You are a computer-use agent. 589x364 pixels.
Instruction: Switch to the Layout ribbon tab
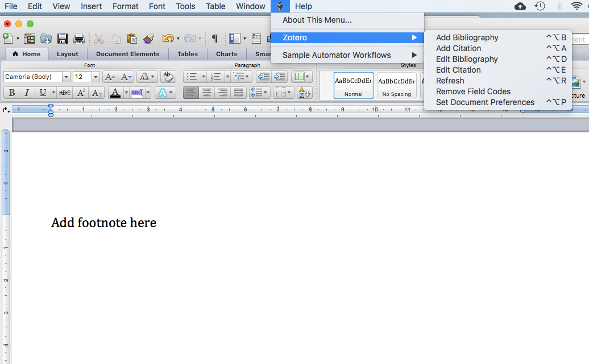[x=68, y=54]
